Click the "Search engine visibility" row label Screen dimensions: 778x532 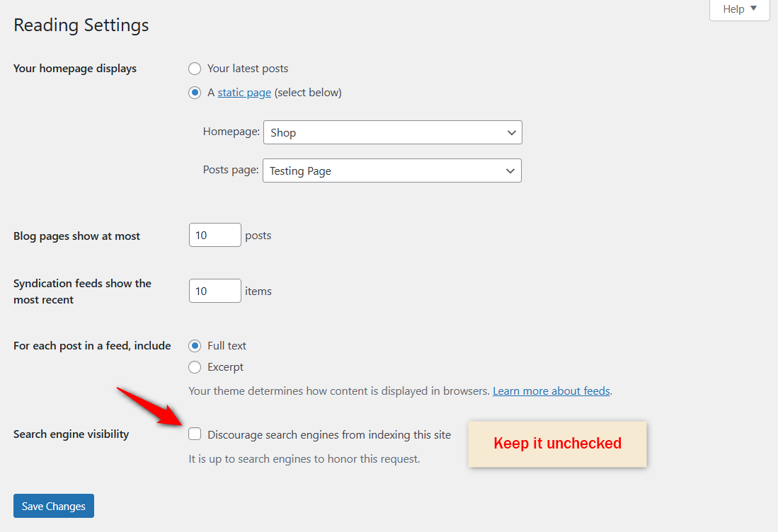[71, 434]
